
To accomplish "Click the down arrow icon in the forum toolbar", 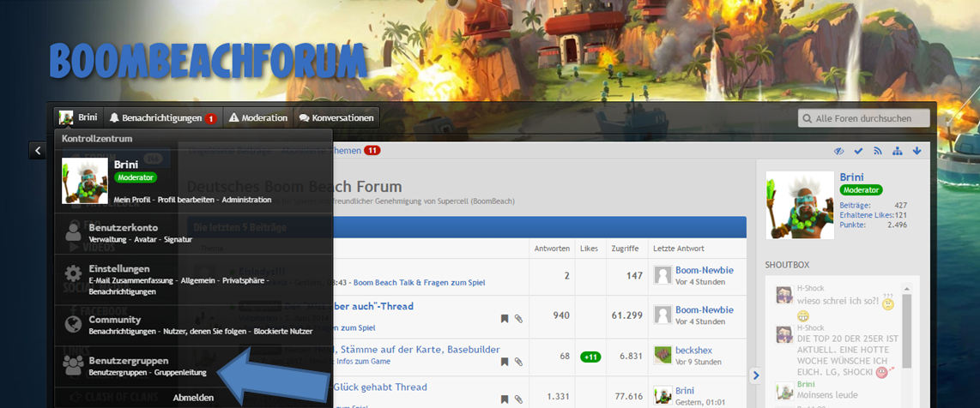I will [x=916, y=151].
